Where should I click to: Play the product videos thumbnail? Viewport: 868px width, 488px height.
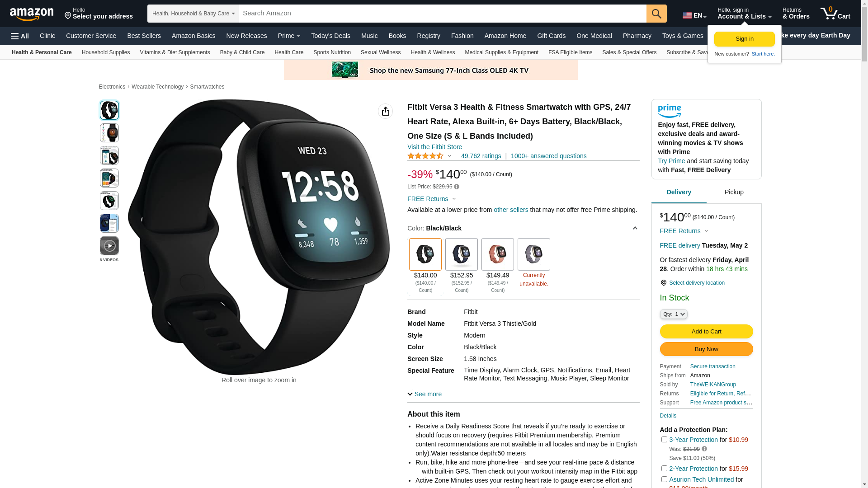pos(109,246)
